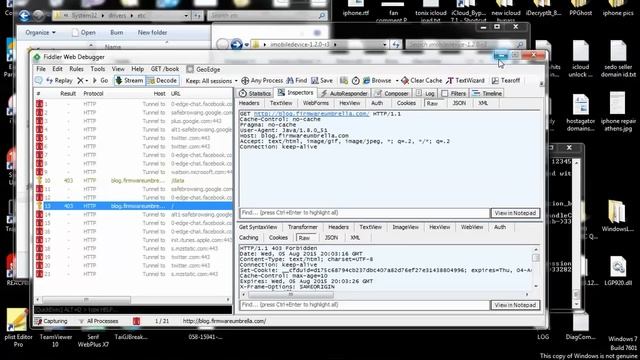Click the Replay toolbar button

(x=59, y=80)
